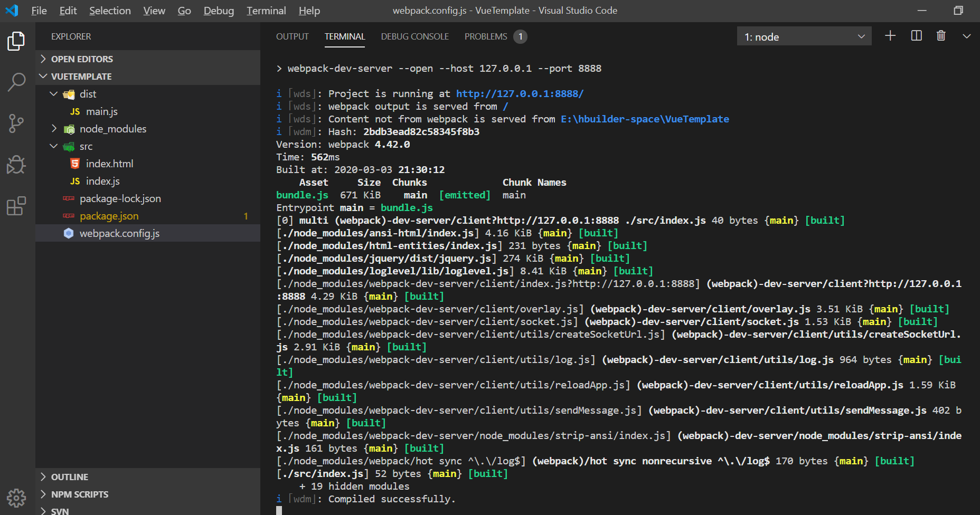This screenshot has width=980, height=515.
Task: Open the Go menu
Action: coord(184,11)
